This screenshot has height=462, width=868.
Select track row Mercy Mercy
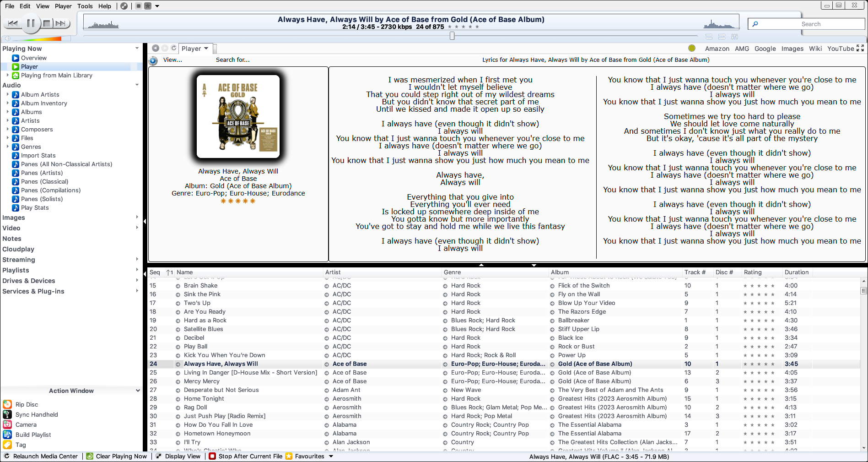[503, 381]
